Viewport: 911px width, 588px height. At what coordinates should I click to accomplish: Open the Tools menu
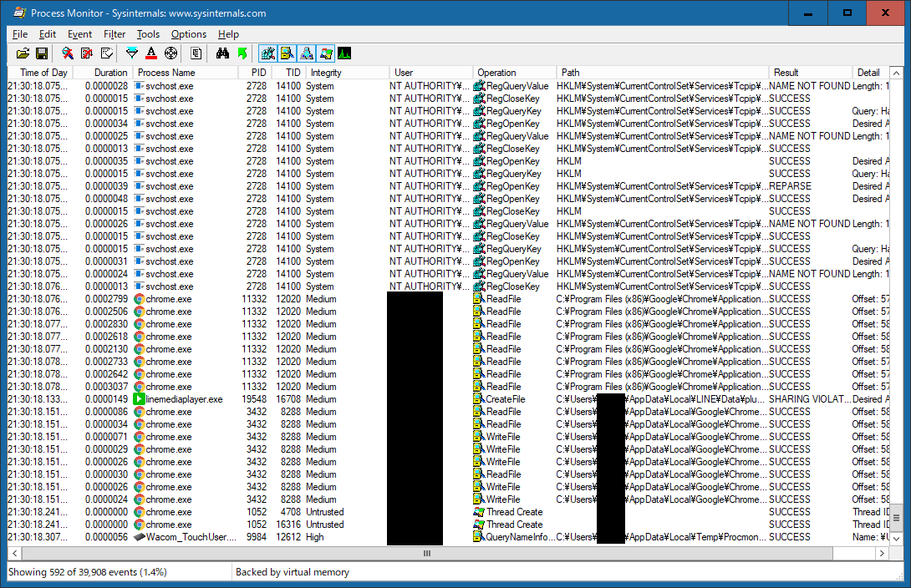pos(148,34)
